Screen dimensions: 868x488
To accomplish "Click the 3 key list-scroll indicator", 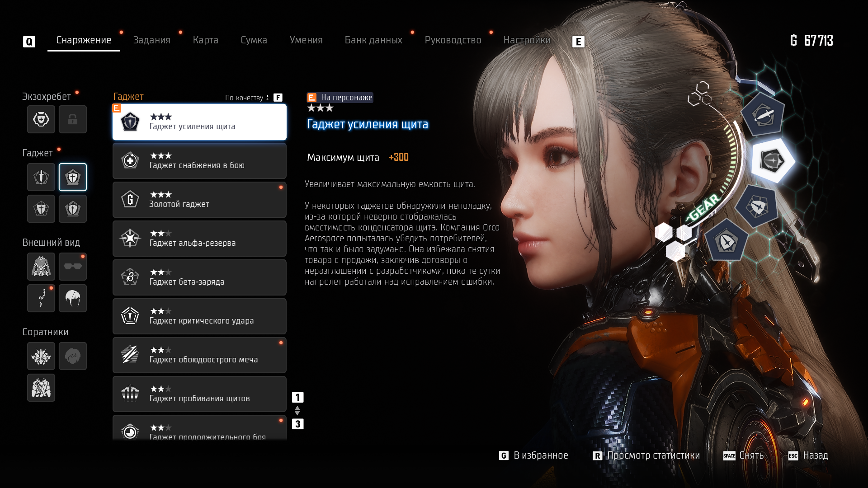I will [297, 424].
